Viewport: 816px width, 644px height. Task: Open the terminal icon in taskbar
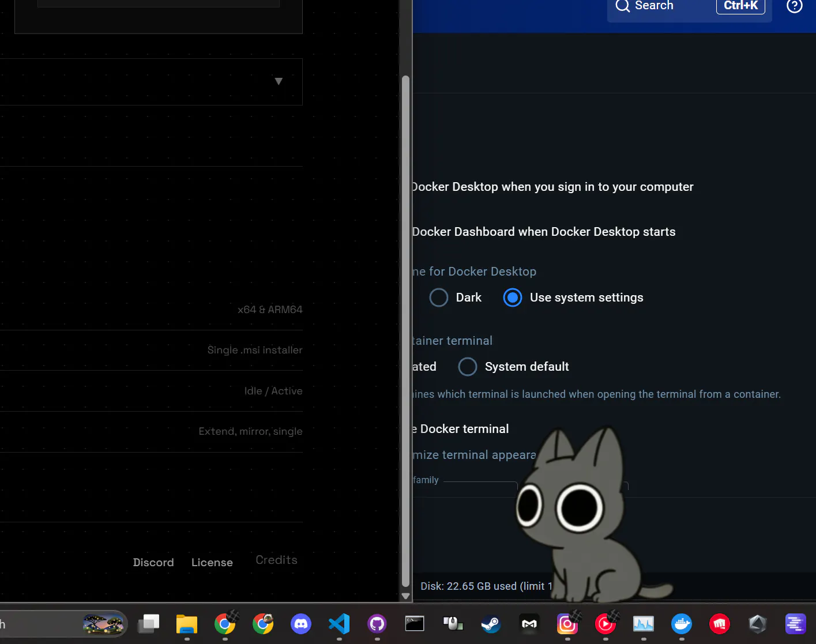pyautogui.click(x=415, y=624)
